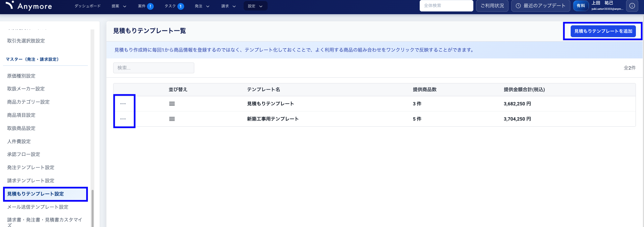Open 取扱メーカー設定 in sidebar
The width and height of the screenshot is (644, 227).
26,89
